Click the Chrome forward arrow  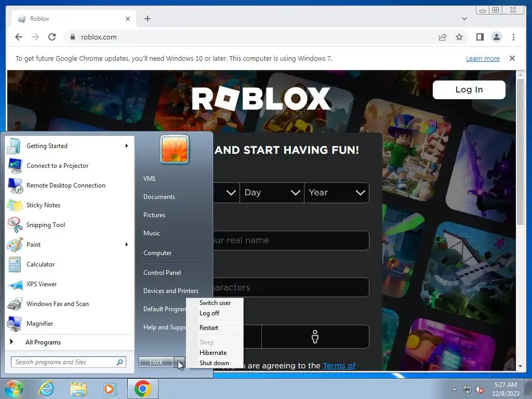35,37
